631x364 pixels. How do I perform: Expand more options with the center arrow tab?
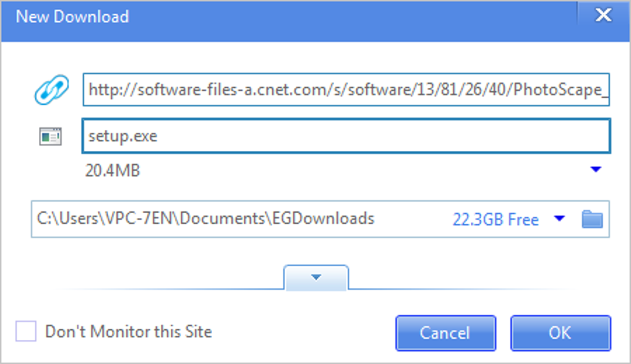pyautogui.click(x=316, y=277)
